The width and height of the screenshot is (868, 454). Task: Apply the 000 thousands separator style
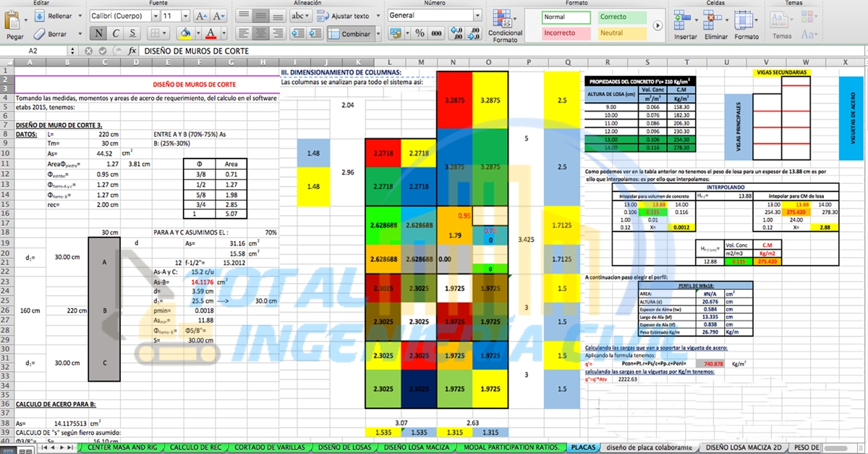coord(436,33)
